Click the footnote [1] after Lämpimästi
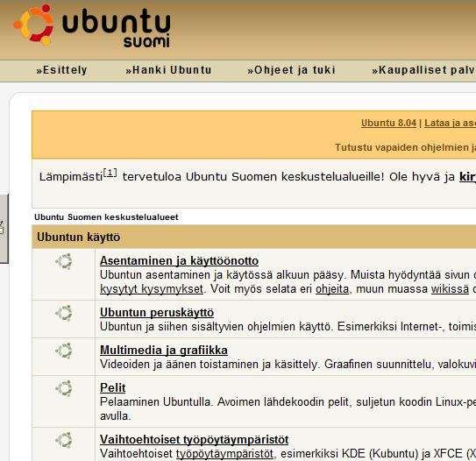 (110, 173)
